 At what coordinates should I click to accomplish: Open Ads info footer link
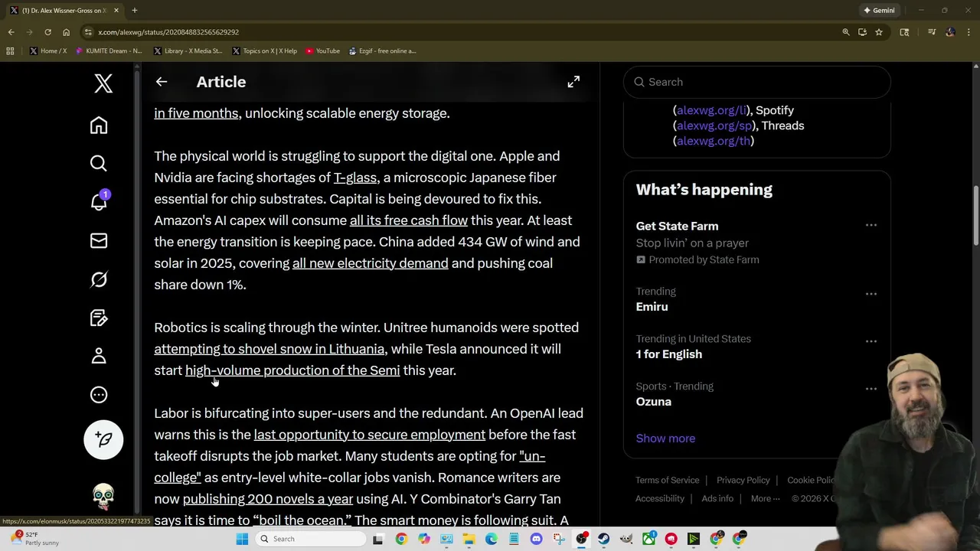click(x=717, y=498)
